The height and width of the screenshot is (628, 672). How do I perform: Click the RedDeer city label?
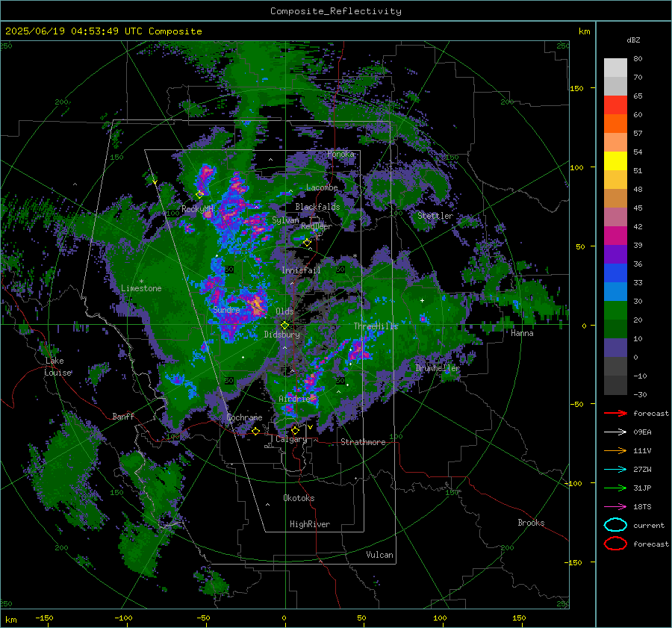(317, 226)
